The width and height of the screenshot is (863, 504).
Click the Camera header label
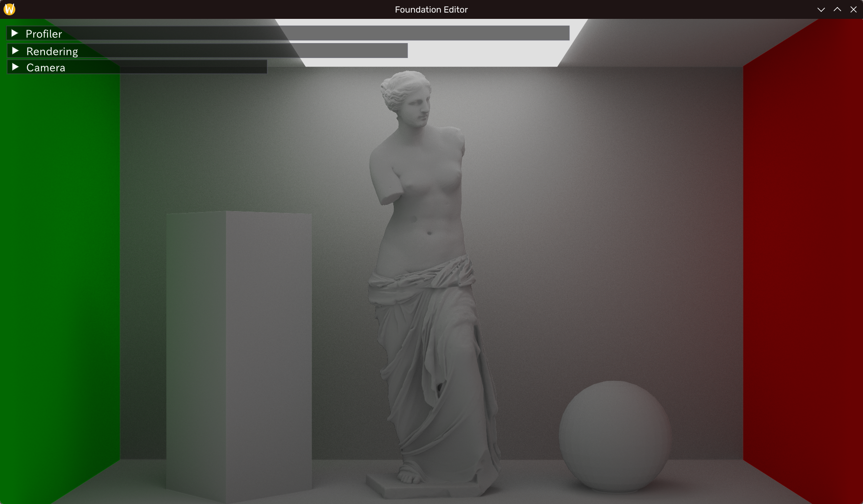[x=46, y=67]
